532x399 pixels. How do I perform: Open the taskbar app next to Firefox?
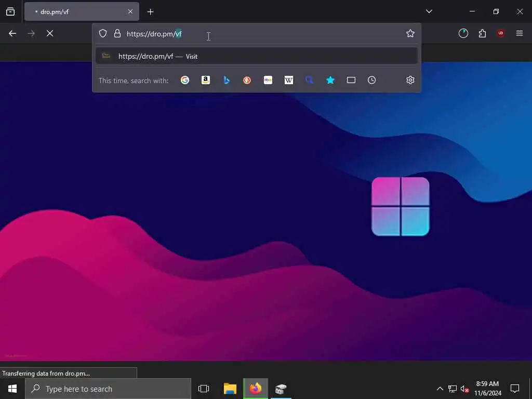point(281,389)
